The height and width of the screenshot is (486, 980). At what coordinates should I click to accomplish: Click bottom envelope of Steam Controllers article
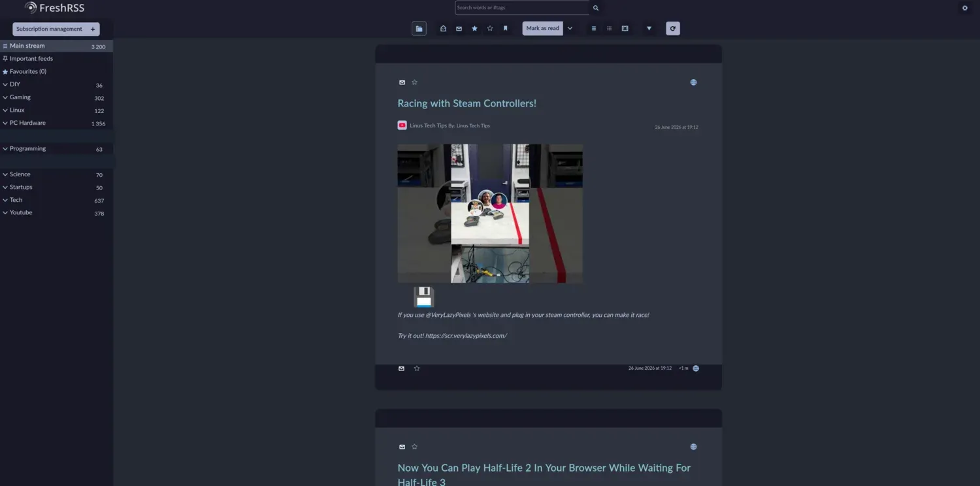click(402, 368)
